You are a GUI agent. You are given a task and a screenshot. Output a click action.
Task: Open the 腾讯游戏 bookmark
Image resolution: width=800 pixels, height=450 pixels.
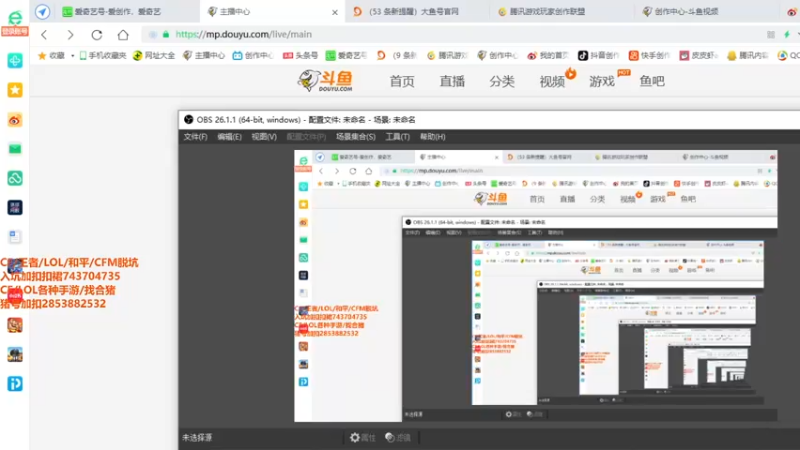coord(447,56)
